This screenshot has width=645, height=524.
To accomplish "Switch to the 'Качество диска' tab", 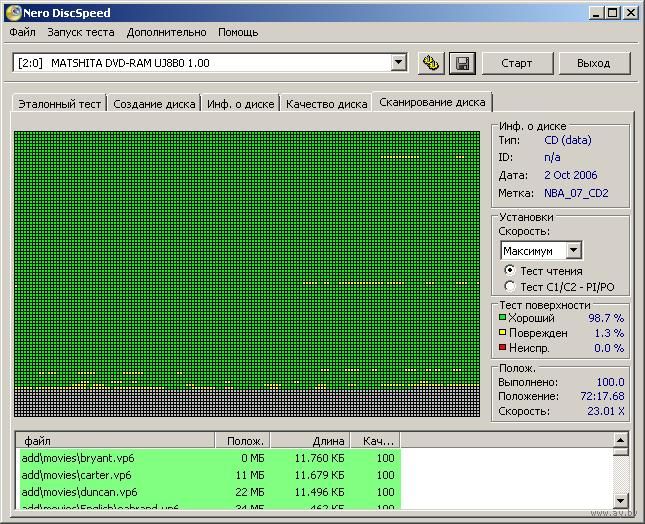I will click(325, 104).
